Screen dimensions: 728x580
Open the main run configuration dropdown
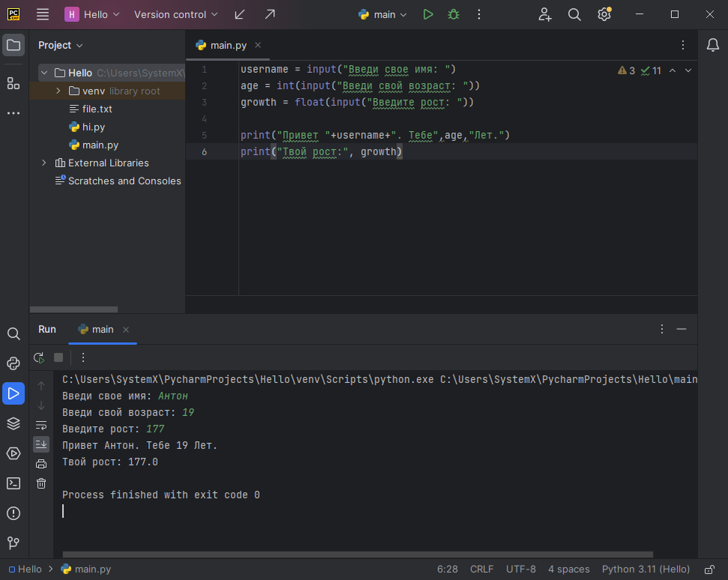click(x=383, y=14)
